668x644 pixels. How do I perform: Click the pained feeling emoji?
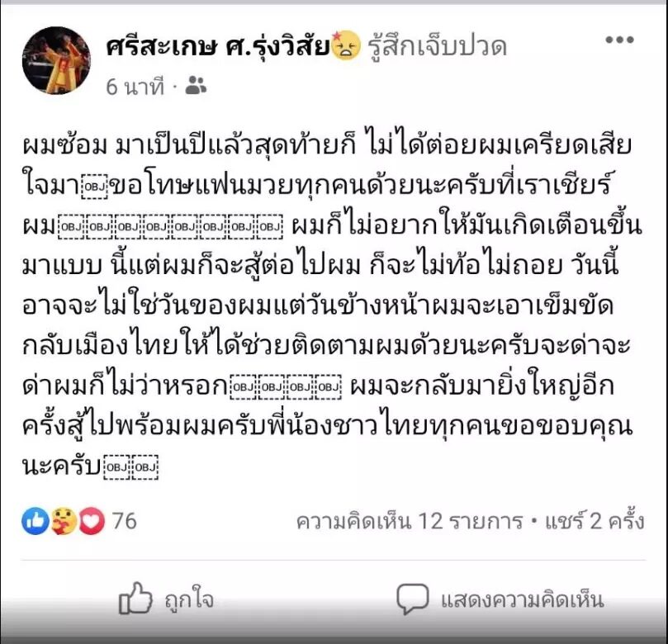345,45
